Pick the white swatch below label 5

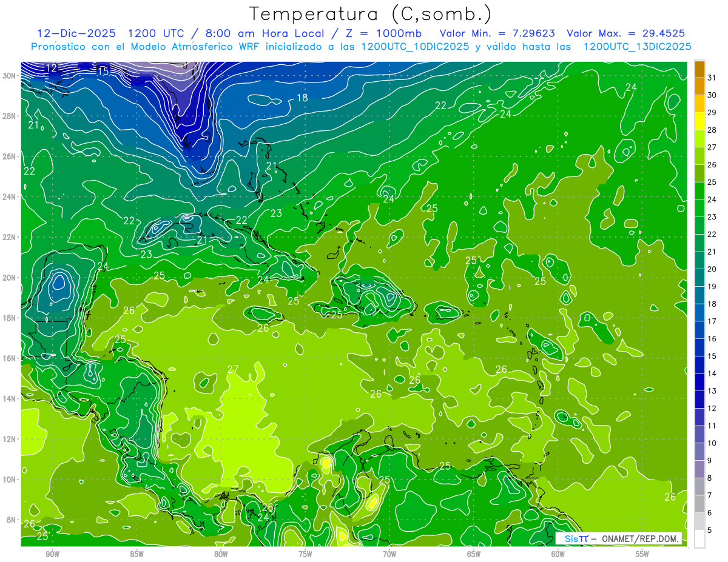tap(699, 539)
